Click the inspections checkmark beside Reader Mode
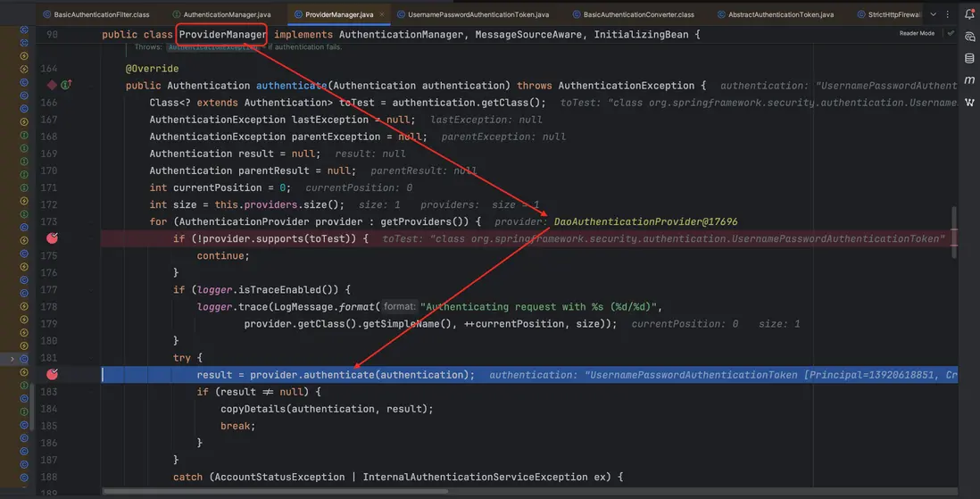Image resolution: width=980 pixels, height=499 pixels. tap(951, 33)
